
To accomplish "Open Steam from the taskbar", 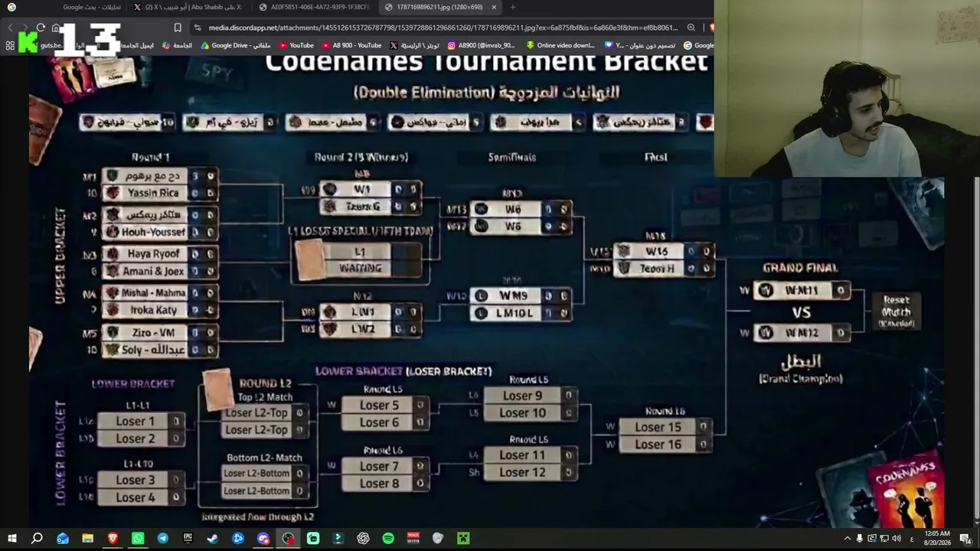I will click(x=213, y=539).
